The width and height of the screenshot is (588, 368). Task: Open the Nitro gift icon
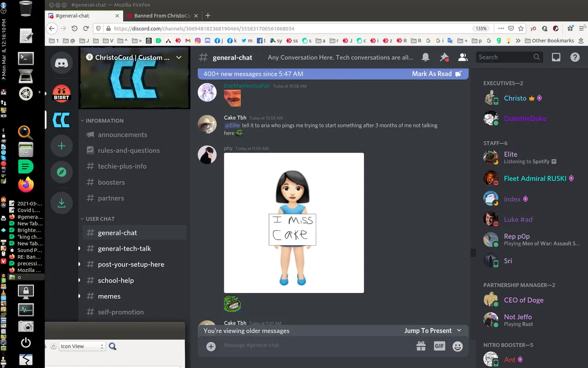click(421, 346)
